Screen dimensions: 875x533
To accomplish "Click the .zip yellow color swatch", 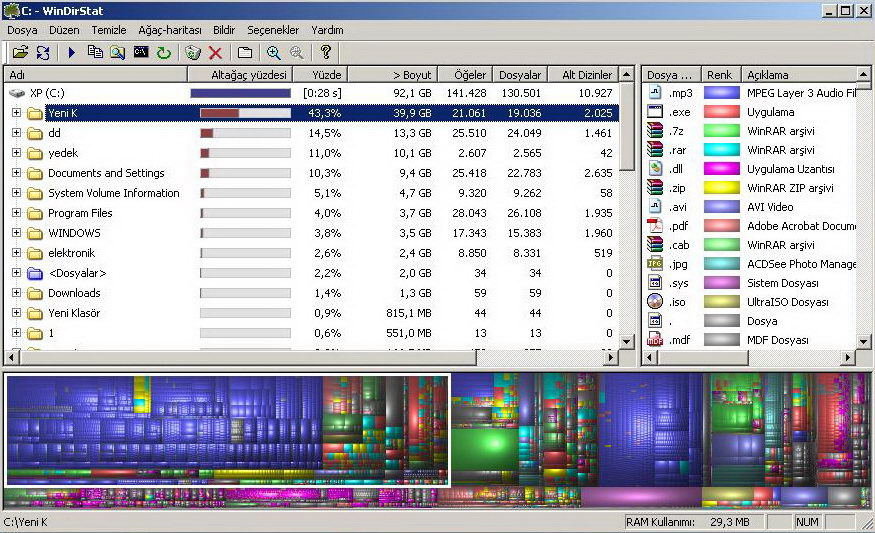I will tap(722, 188).
